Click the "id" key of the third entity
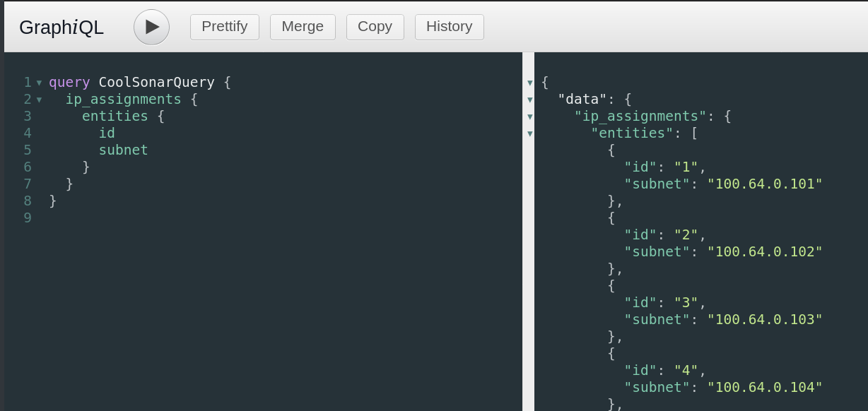 pyautogui.click(x=640, y=302)
